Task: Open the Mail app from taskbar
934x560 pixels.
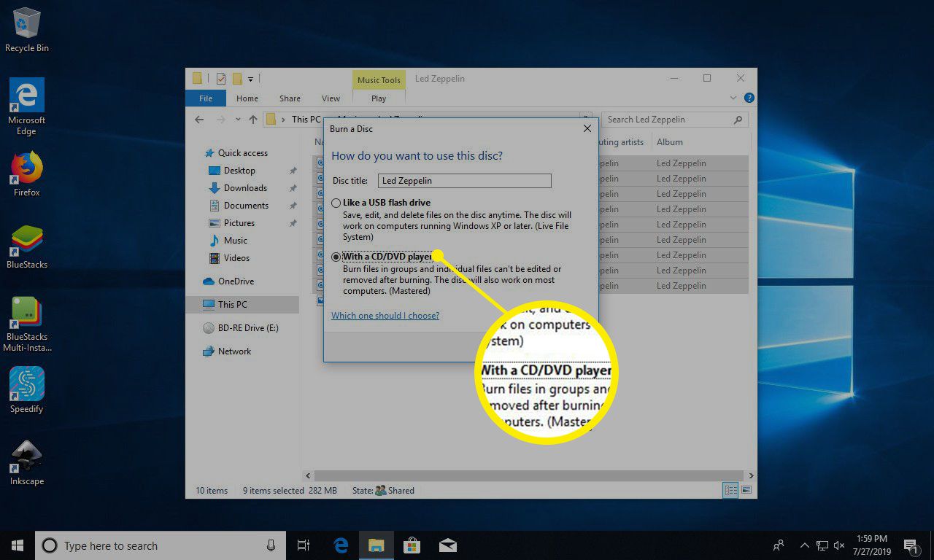Action: [x=447, y=545]
